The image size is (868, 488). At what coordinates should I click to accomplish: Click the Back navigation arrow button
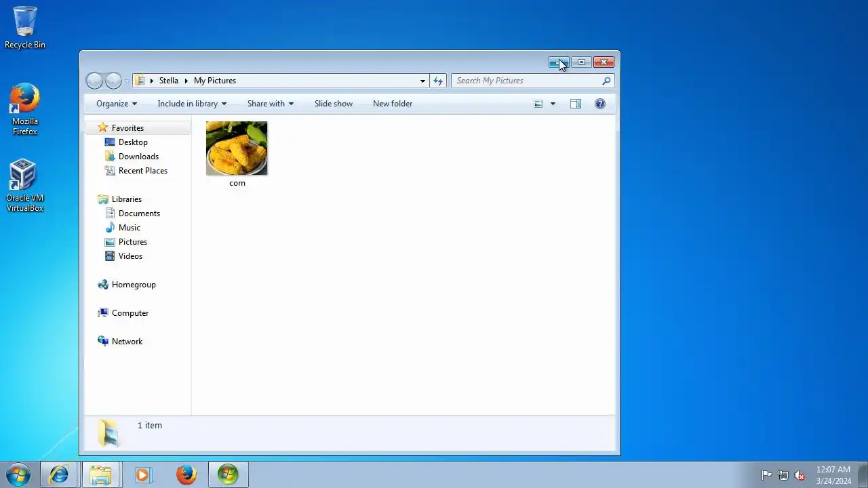94,81
